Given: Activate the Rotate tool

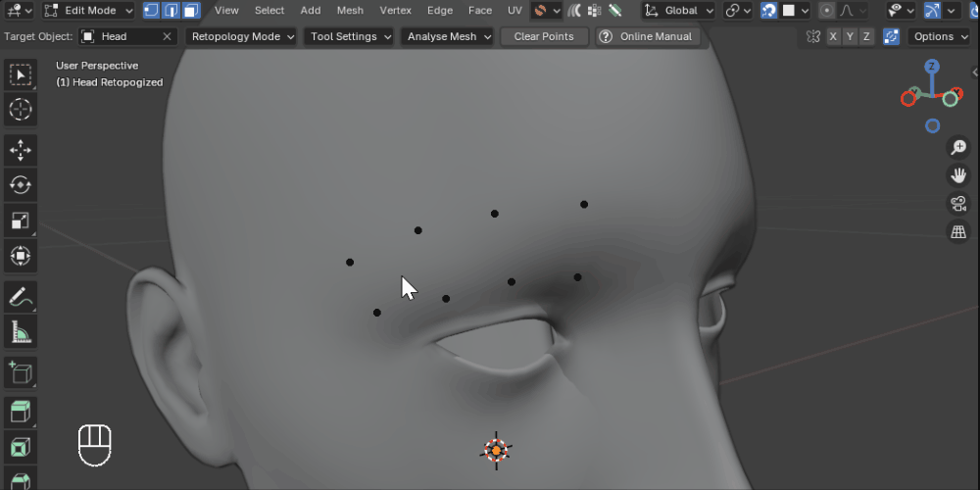Looking at the screenshot, I should 21,184.
